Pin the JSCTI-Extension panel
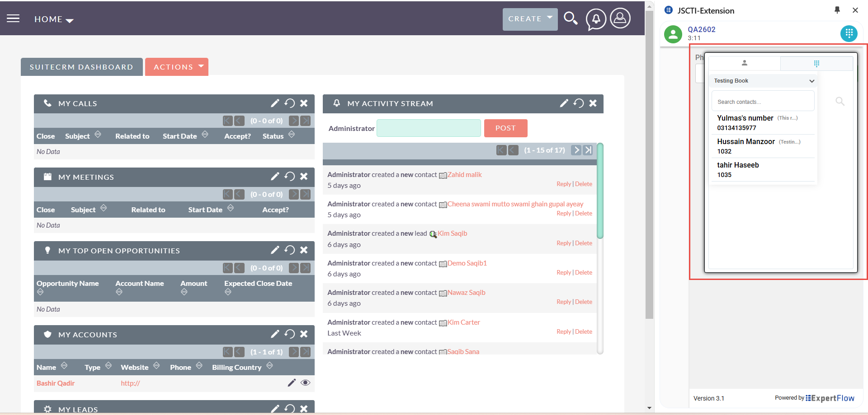868x415 pixels. tap(837, 10)
